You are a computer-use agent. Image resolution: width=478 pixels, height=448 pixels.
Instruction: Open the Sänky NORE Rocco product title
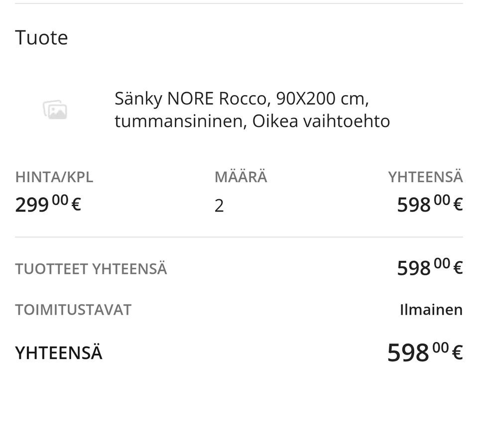point(252,110)
